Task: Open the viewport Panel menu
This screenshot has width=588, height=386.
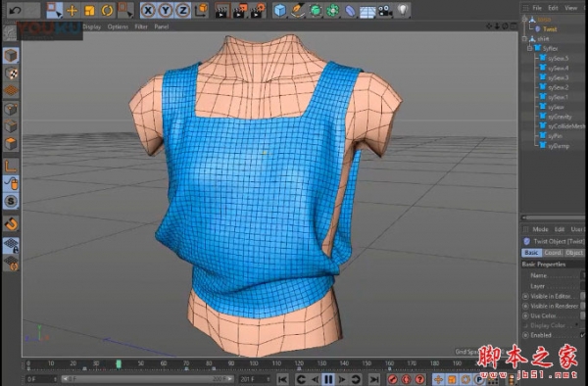Action: tap(162, 27)
